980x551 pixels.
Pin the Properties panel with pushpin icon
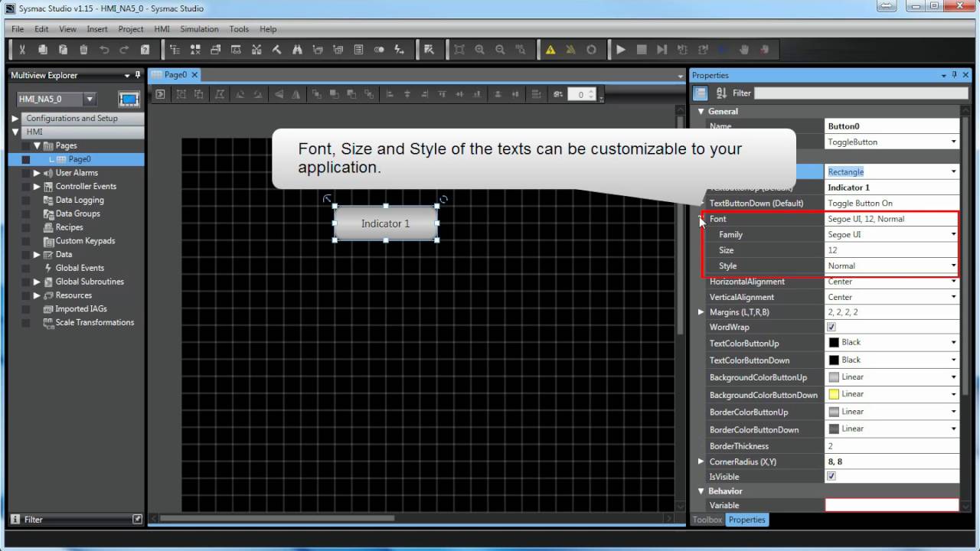[x=955, y=75]
